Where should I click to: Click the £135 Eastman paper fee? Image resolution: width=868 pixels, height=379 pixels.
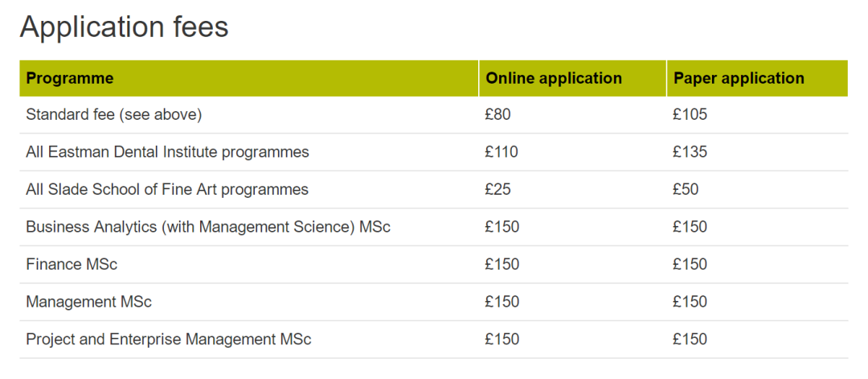coord(690,152)
